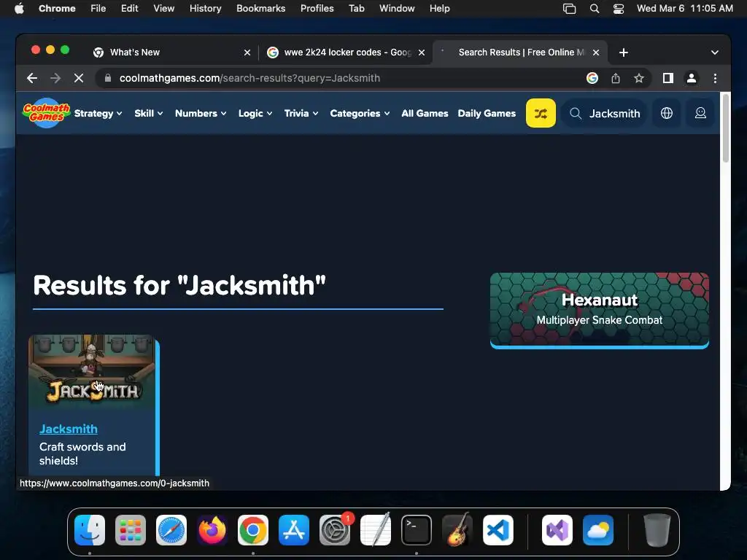The image size is (747, 560).
Task: Open the Weather app from the dock
Action: (598, 530)
